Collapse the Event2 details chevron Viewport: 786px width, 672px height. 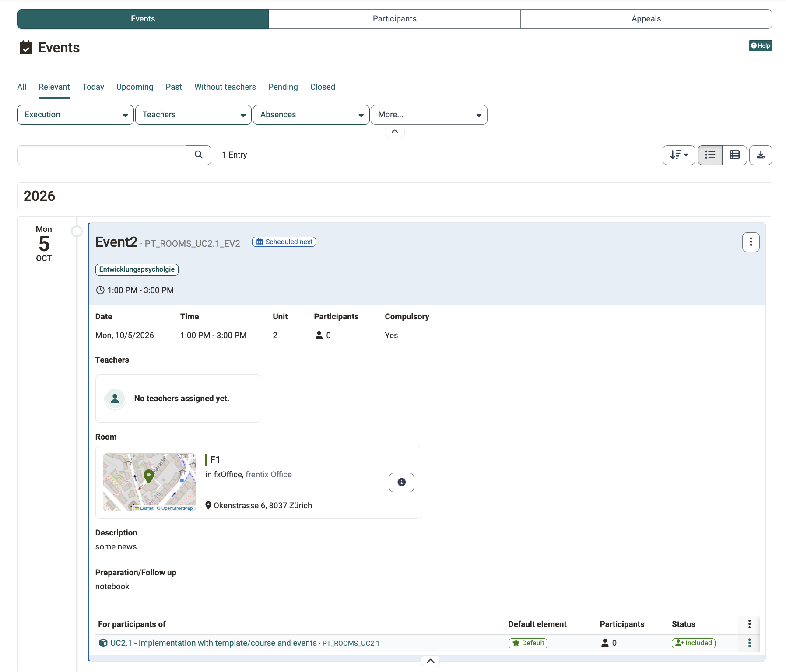[430, 661]
